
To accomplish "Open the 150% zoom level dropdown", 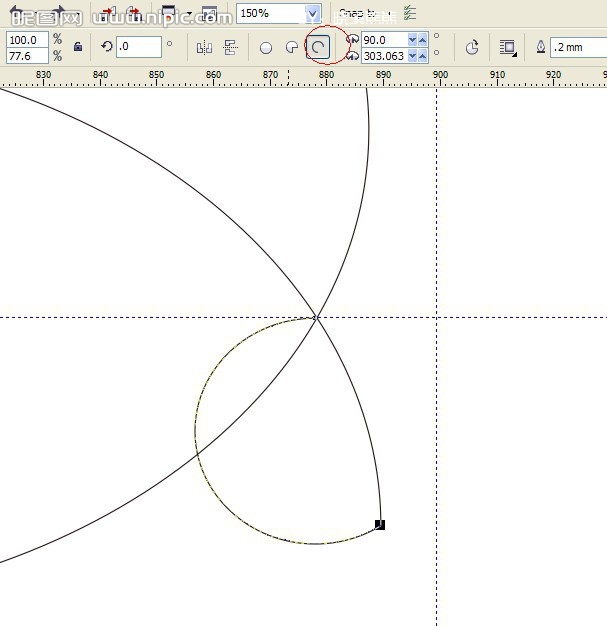I will point(312,14).
